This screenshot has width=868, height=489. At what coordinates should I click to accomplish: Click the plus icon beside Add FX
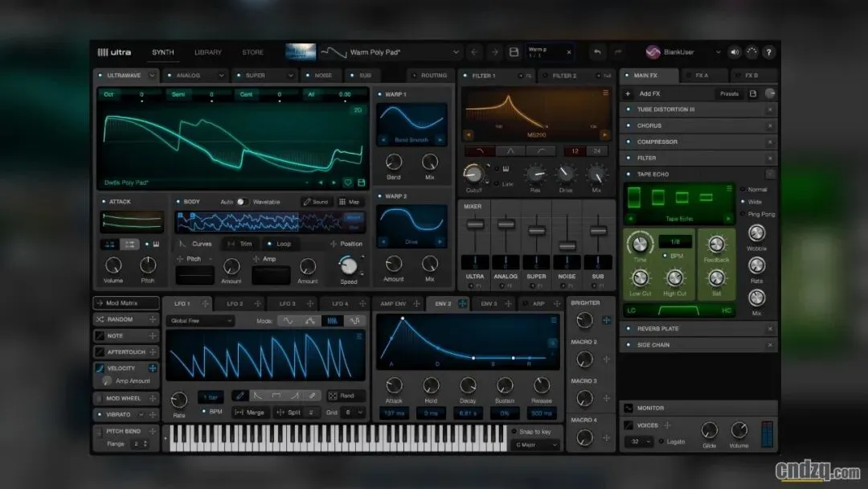click(x=628, y=93)
